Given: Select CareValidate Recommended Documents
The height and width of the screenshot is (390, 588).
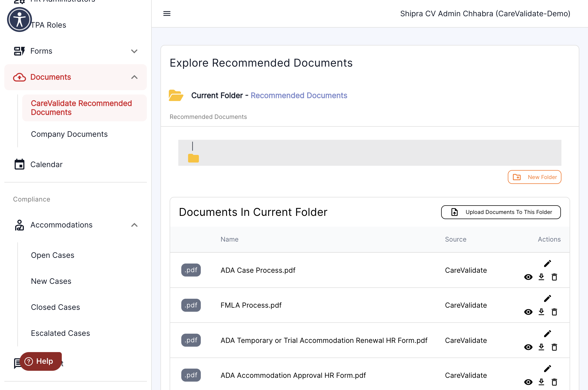Looking at the screenshot, I should pos(85,108).
